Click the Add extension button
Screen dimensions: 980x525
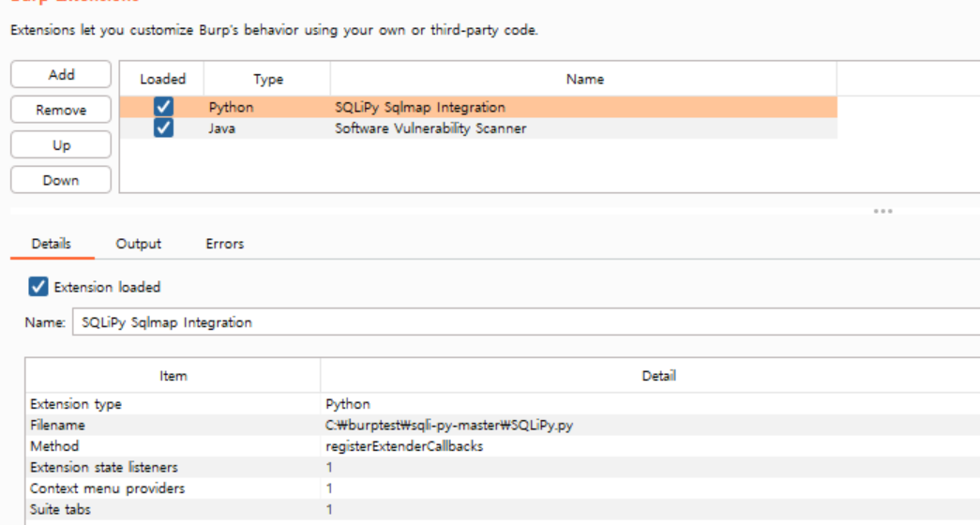61,74
